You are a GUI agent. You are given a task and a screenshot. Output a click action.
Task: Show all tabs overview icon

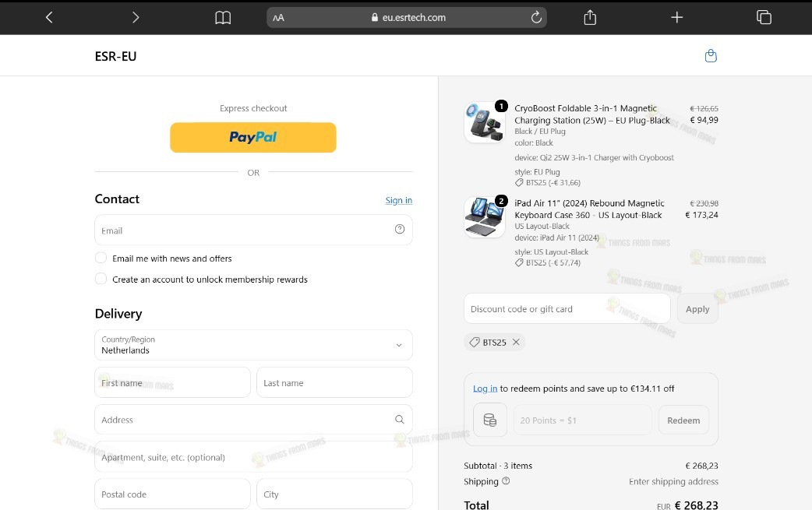pyautogui.click(x=764, y=17)
